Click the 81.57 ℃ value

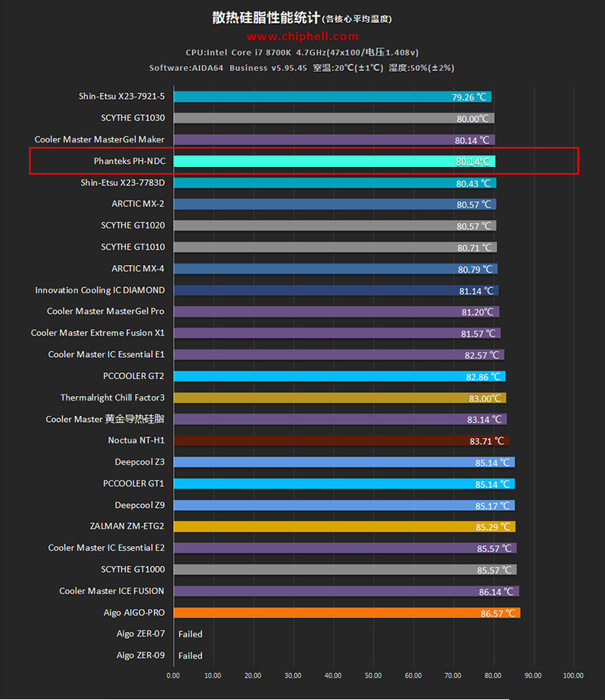click(478, 333)
